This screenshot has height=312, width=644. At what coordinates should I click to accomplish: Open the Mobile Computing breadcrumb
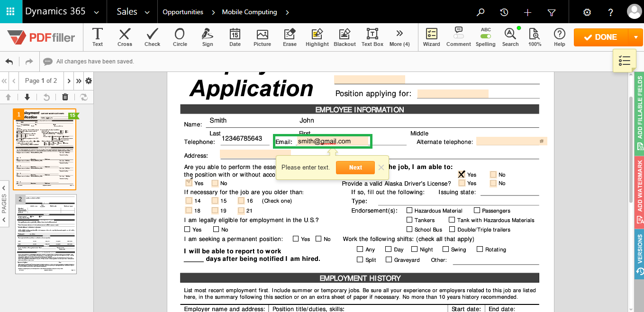click(x=249, y=12)
